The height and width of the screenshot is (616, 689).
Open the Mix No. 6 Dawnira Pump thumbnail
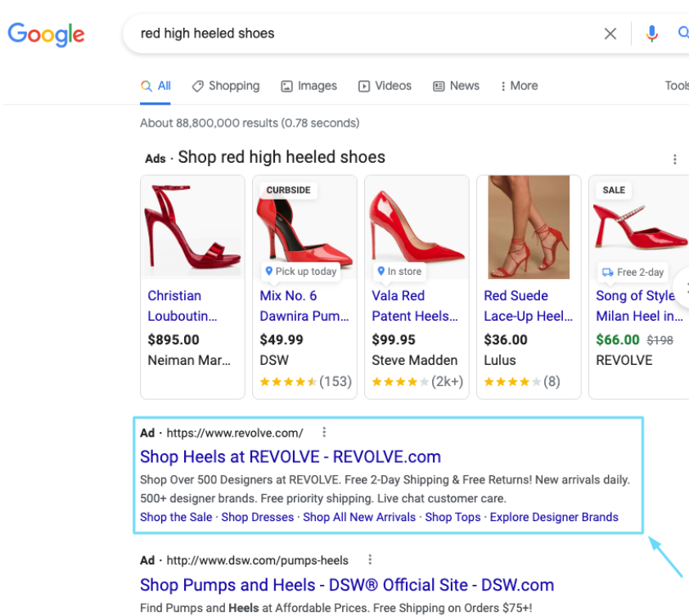[x=304, y=227]
